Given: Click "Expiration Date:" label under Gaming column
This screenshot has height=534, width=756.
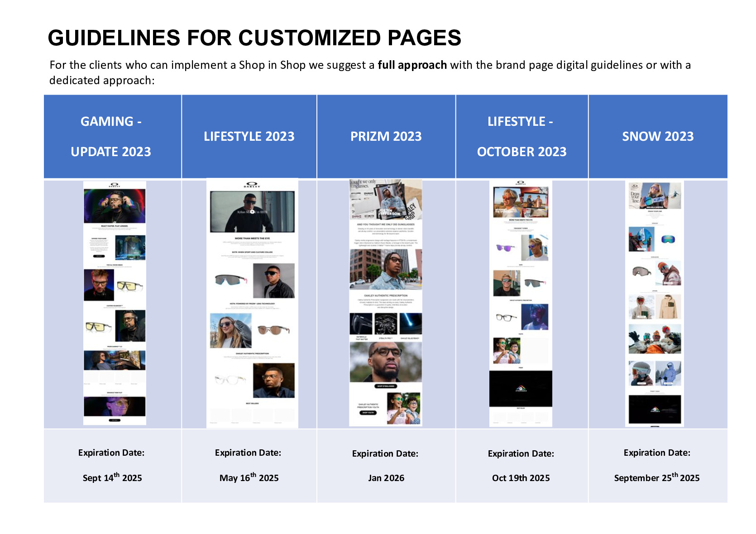Looking at the screenshot, I should pos(111,453).
